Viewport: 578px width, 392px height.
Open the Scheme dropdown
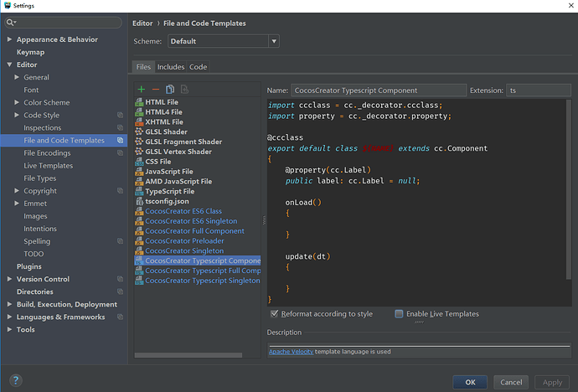click(x=223, y=41)
